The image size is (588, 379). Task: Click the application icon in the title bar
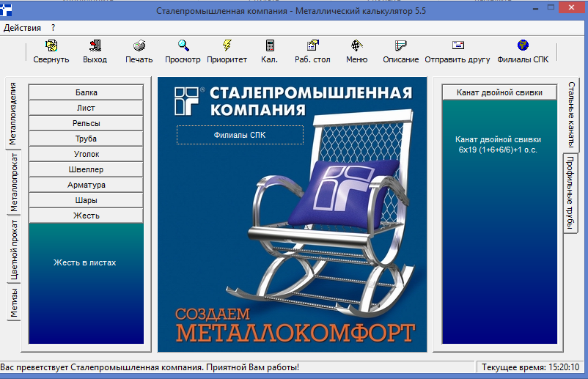click(6, 10)
